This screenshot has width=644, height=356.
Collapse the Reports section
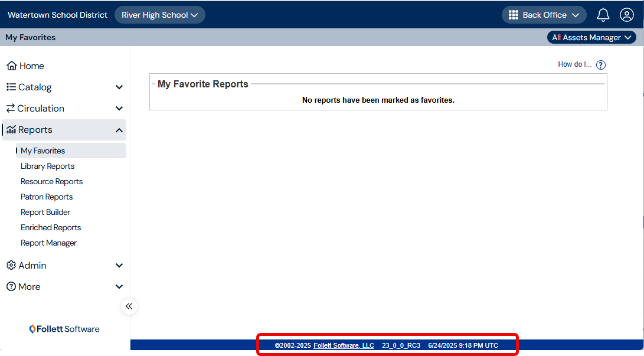coord(119,129)
